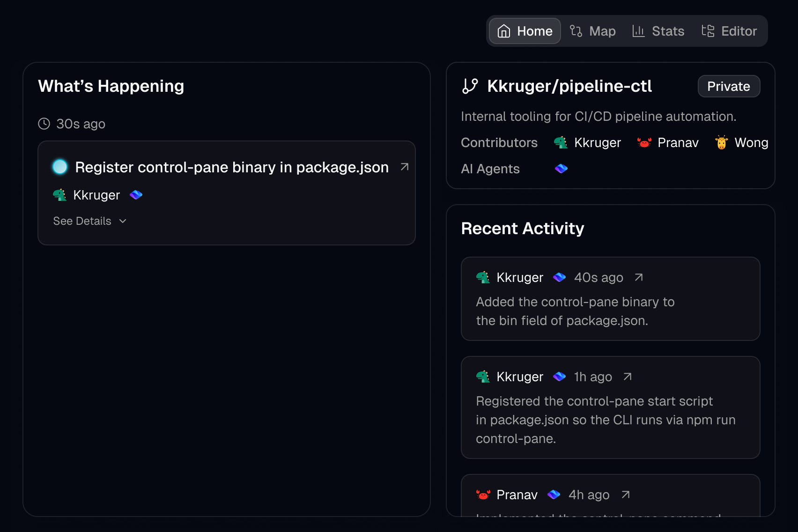Click the '40s ago' timestamp
Viewport: 798px width, 532px height.
pos(598,277)
